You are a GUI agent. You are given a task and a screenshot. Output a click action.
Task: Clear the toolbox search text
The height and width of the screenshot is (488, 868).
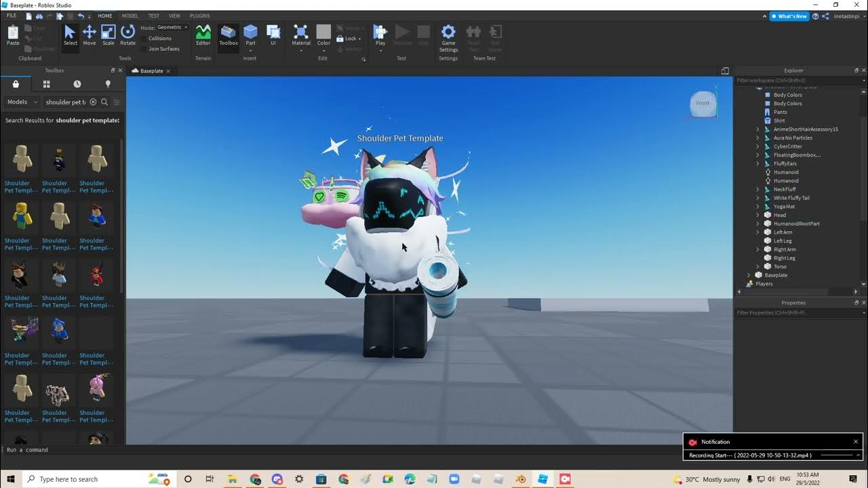pyautogui.click(x=93, y=102)
